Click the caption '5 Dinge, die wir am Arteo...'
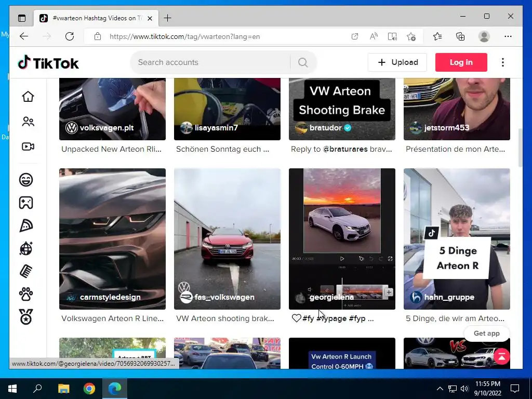The height and width of the screenshot is (399, 532). 455,318
